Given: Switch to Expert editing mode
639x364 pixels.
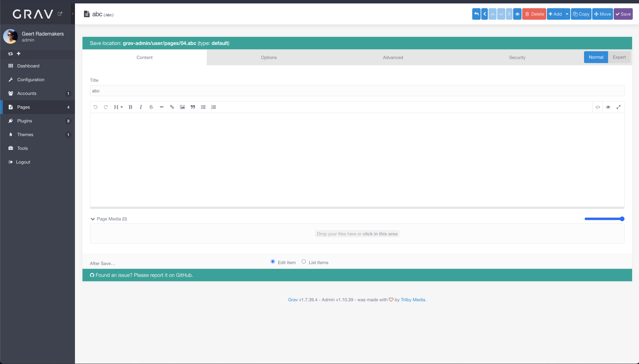Looking at the screenshot, I should click(619, 57).
